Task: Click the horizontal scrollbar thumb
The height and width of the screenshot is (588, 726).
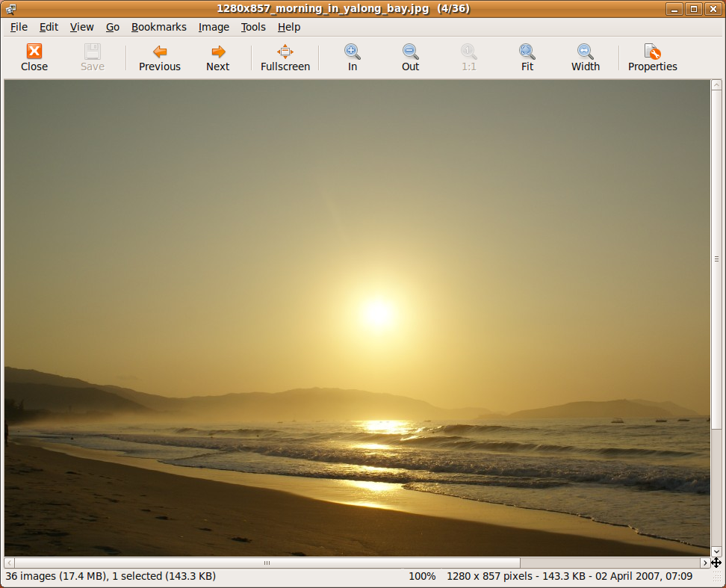Action: 267,563
